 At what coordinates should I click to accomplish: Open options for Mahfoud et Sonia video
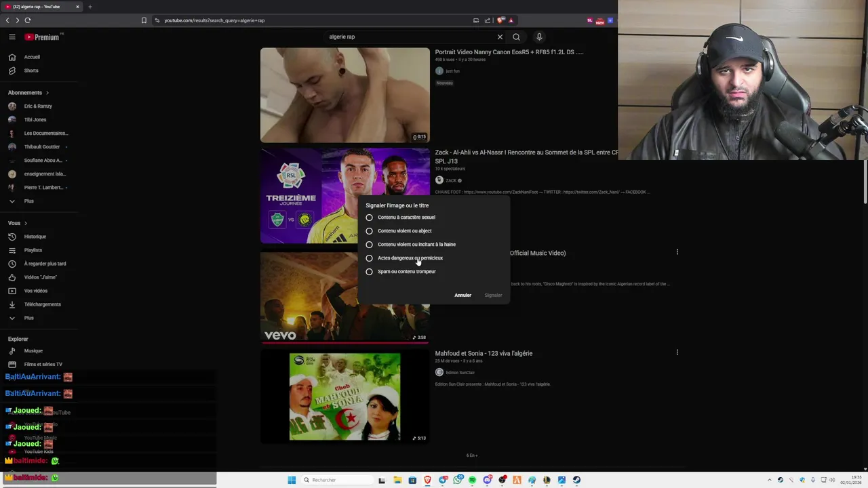[677, 352]
